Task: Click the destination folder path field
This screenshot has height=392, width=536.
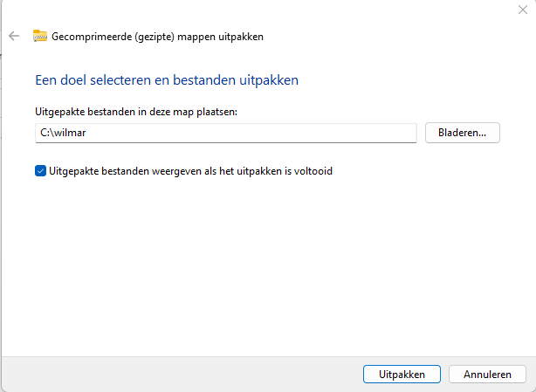Action: pyautogui.click(x=225, y=133)
